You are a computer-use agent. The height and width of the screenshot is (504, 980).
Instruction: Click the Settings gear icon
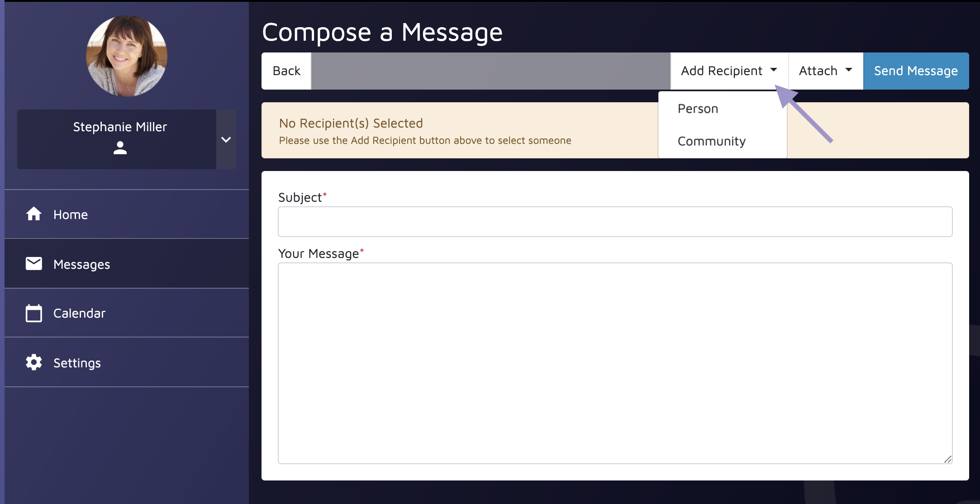pyautogui.click(x=34, y=362)
